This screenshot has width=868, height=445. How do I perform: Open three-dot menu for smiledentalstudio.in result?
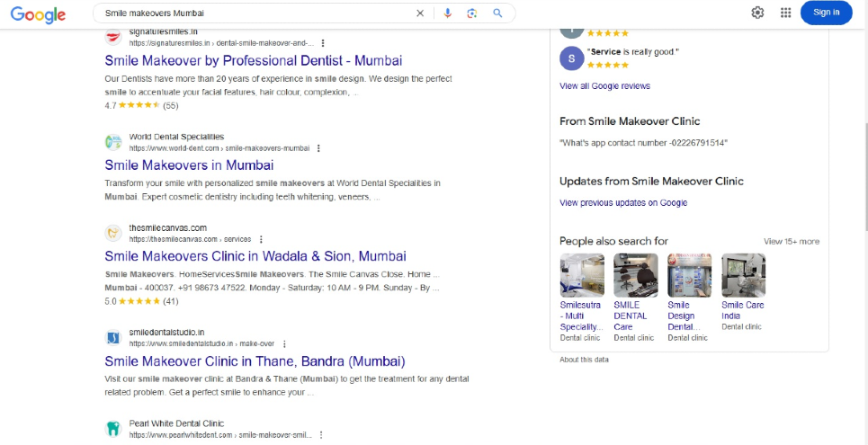284,343
